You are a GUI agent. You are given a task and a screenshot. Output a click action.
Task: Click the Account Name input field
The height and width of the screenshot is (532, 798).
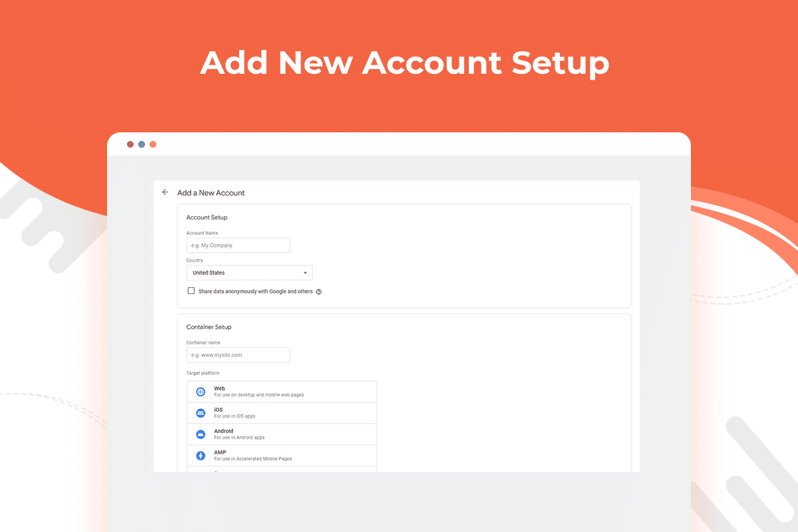[238, 245]
